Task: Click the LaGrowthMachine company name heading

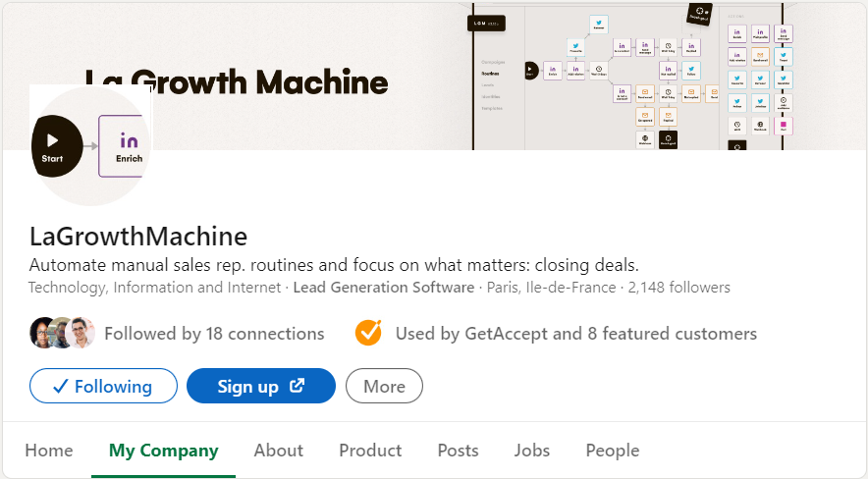Action: (x=138, y=237)
